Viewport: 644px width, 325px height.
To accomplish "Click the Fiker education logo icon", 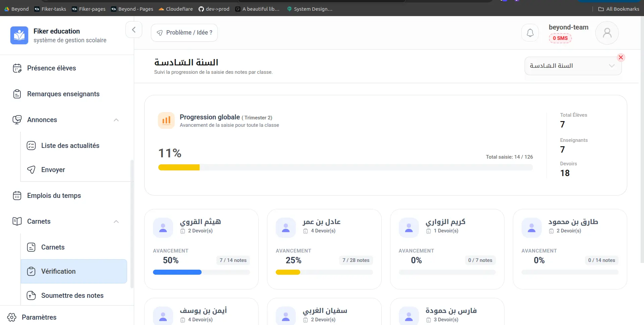I will point(19,35).
